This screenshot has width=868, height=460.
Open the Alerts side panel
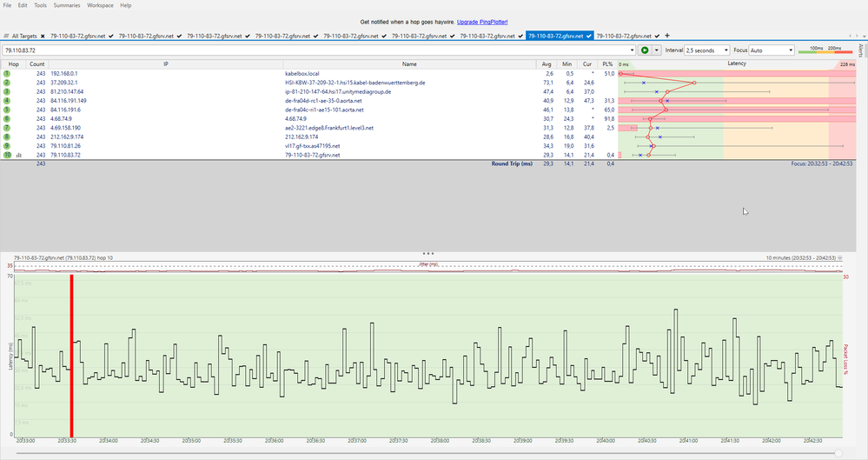(x=861, y=50)
